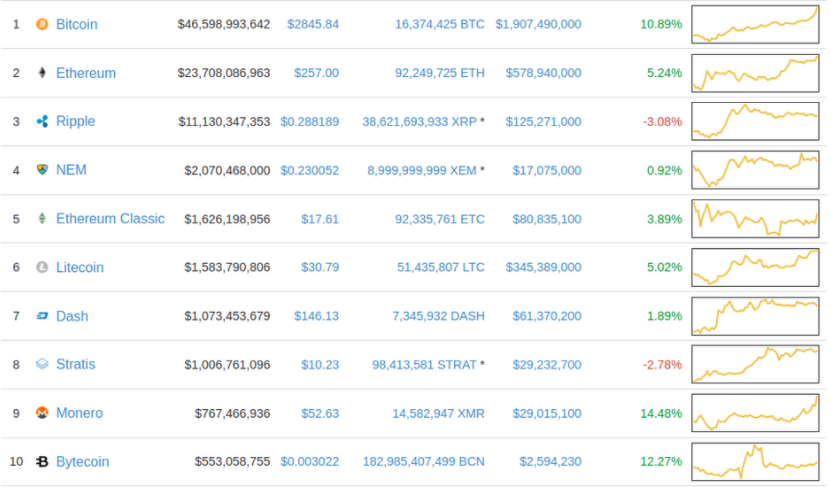Click Bitcoin price $2845.84

313,24
